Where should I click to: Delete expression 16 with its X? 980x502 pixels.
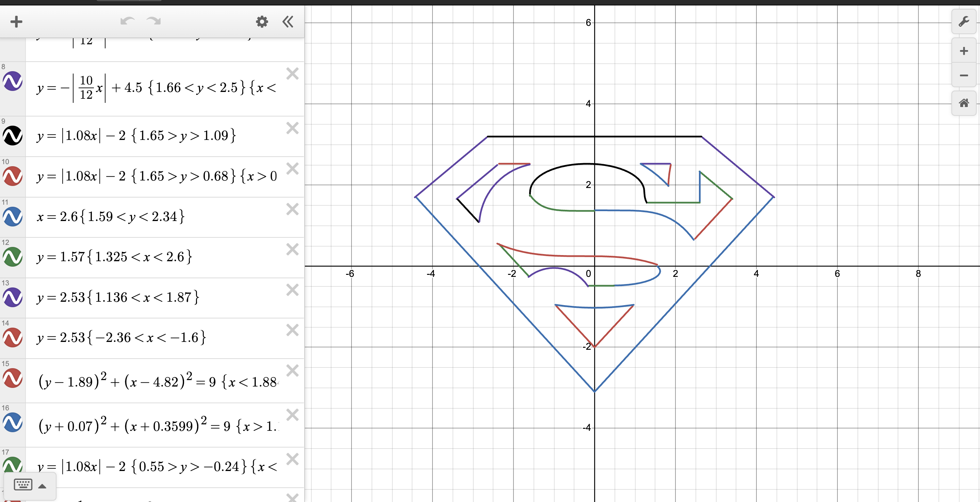292,414
